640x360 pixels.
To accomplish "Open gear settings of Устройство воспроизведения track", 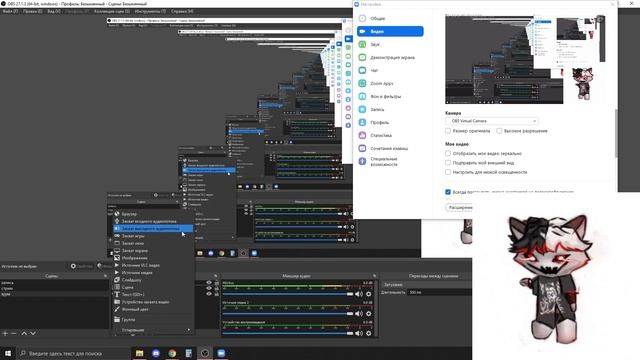I will [x=369, y=333].
